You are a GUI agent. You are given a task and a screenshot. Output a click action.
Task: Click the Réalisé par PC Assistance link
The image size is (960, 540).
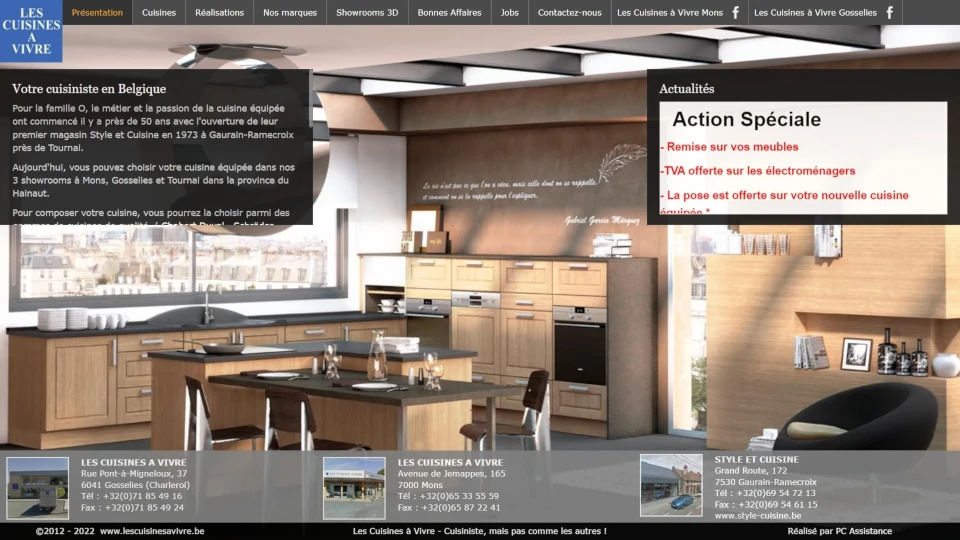tap(839, 531)
